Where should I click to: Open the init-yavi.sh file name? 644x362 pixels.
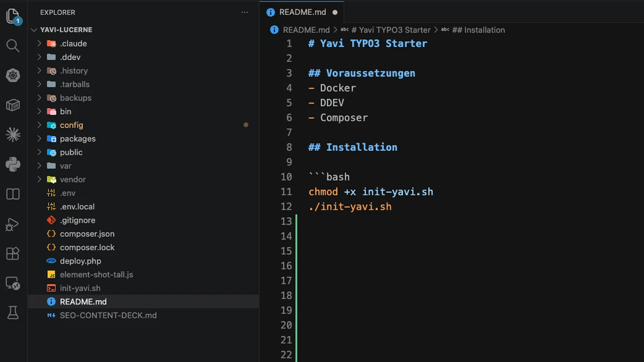coord(80,288)
